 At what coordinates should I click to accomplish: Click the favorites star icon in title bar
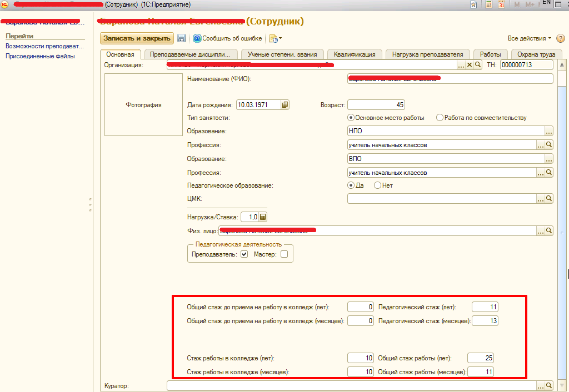[473, 4]
